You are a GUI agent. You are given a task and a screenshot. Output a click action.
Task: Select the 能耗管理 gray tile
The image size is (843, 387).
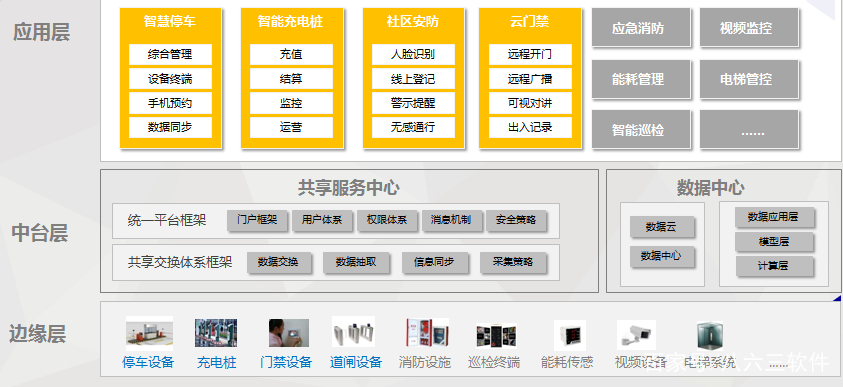641,79
